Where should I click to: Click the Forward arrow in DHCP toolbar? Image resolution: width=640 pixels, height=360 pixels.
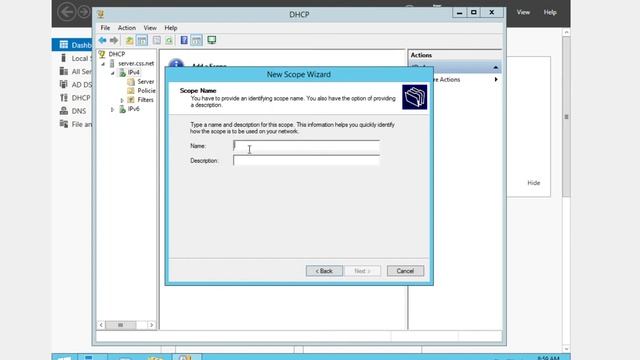point(114,40)
